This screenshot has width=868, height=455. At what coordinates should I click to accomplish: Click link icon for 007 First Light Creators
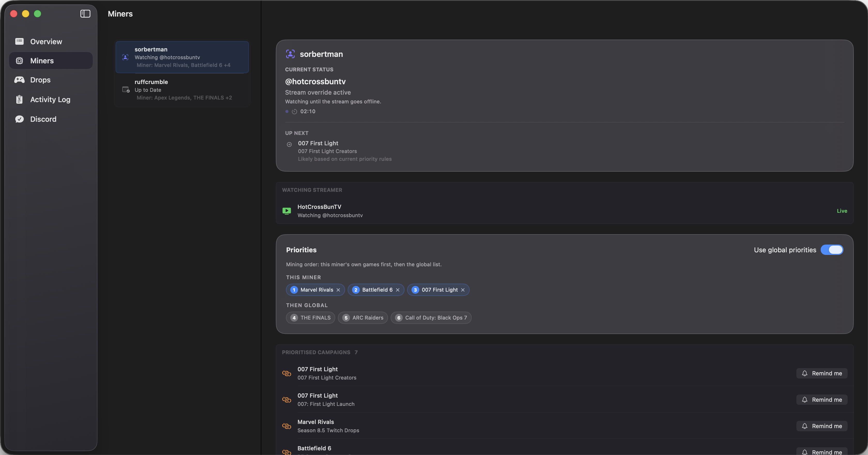(286, 374)
